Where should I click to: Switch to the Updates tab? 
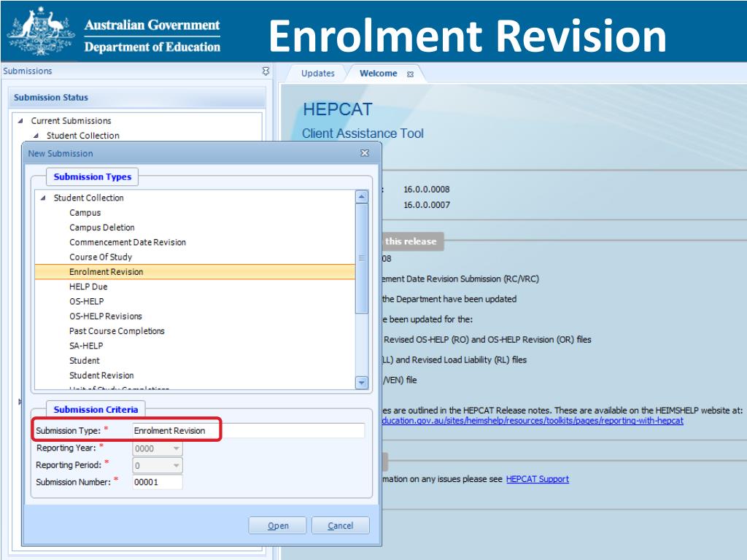tap(318, 74)
